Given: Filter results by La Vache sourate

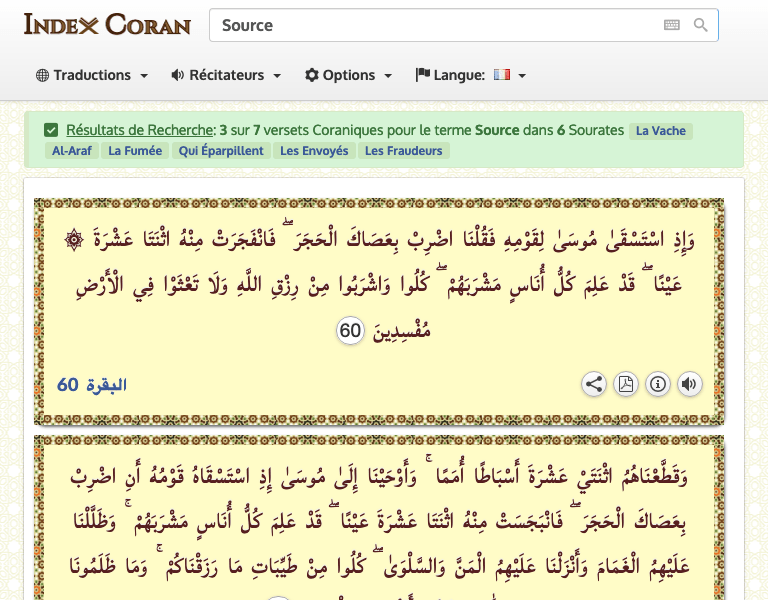Looking at the screenshot, I should click(661, 131).
